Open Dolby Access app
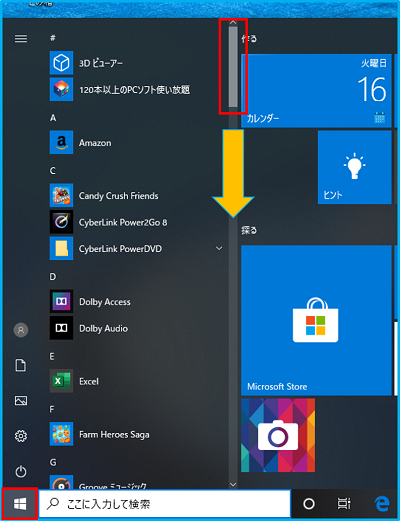Viewport: 400px width, 521px height. pos(137,301)
